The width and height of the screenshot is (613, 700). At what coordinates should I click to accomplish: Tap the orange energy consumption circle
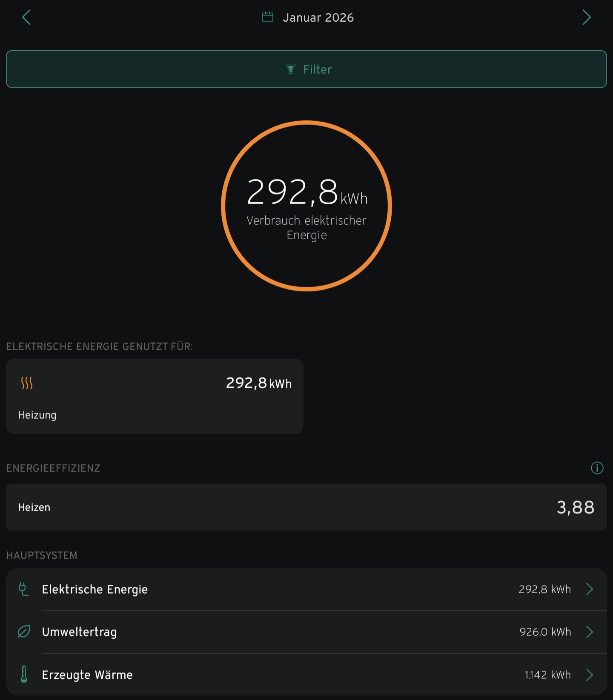306,206
